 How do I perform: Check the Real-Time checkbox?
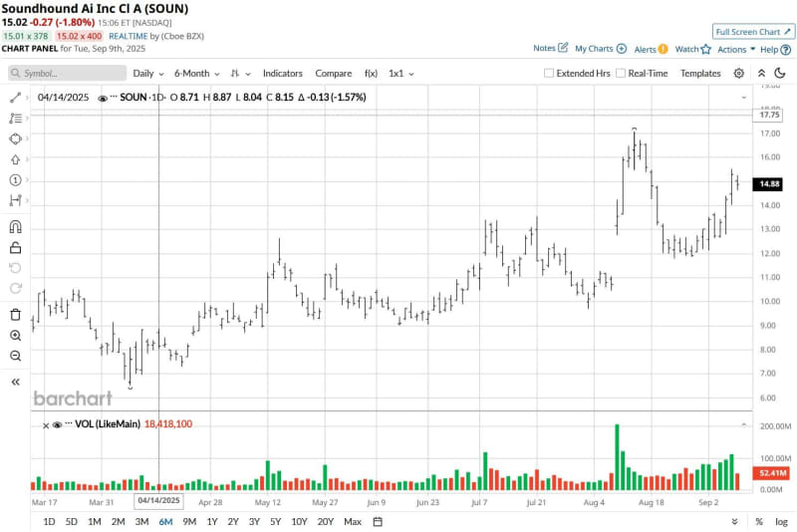(x=621, y=73)
